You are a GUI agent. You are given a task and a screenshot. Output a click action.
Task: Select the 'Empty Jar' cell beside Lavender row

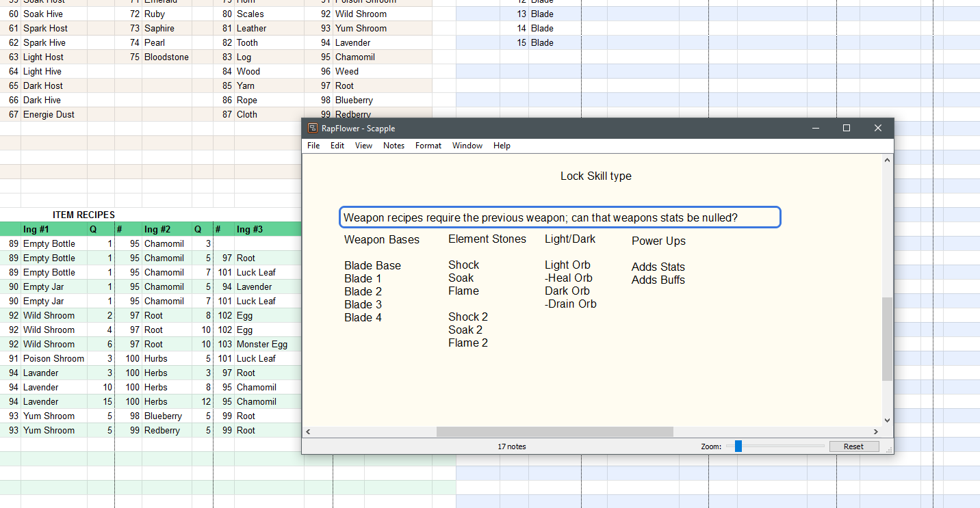coord(54,286)
